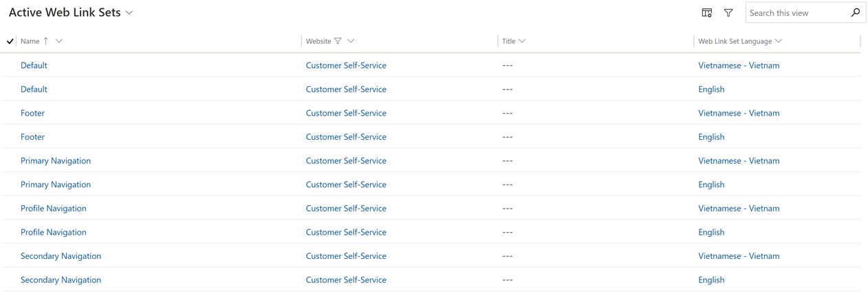
Task: Click English language link in last row
Action: [x=711, y=280]
